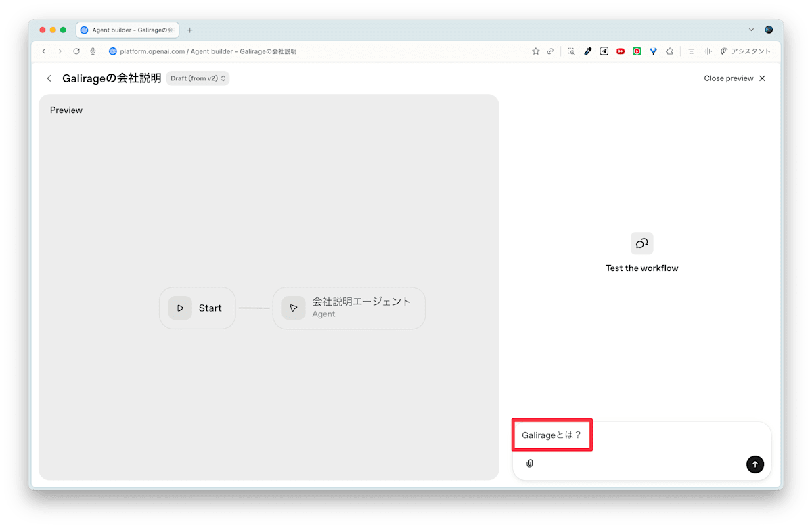The image size is (812, 528).
Task: Go back using the arrow beside Galirageの会社説明
Action: point(49,78)
